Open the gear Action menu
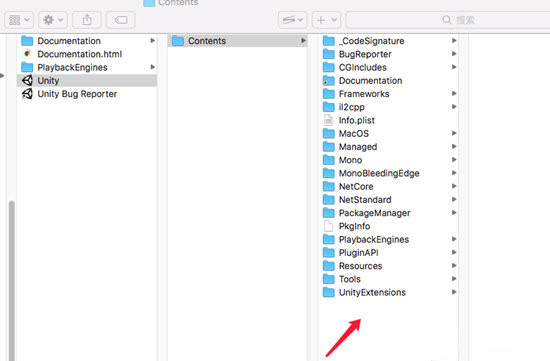The width and height of the screenshot is (550, 361). click(53, 20)
